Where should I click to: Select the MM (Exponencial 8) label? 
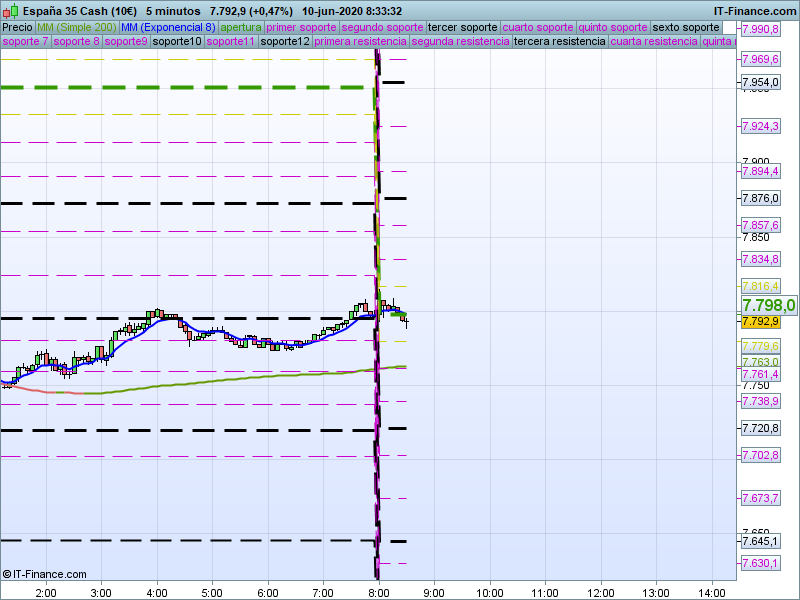tap(168, 27)
